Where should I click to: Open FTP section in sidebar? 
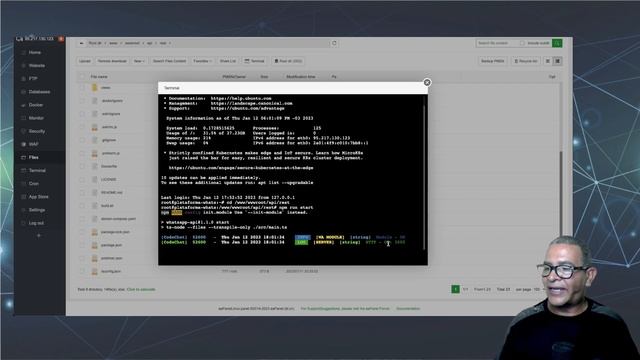[33, 78]
